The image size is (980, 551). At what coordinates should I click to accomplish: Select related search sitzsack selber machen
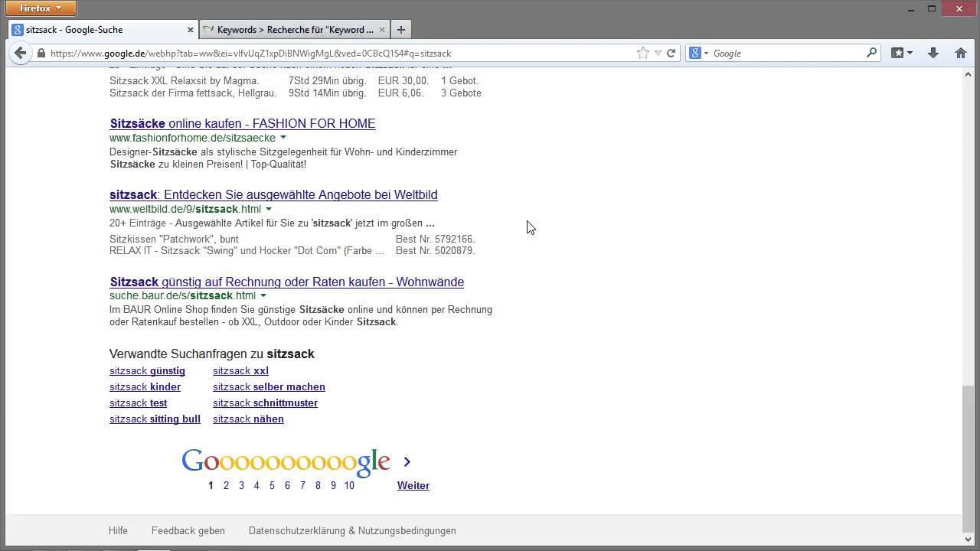(269, 386)
